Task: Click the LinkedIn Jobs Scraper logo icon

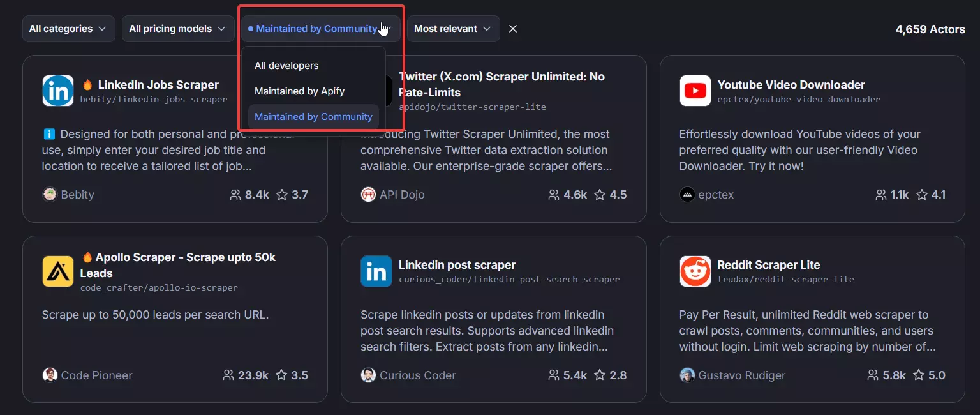Action: coord(58,91)
